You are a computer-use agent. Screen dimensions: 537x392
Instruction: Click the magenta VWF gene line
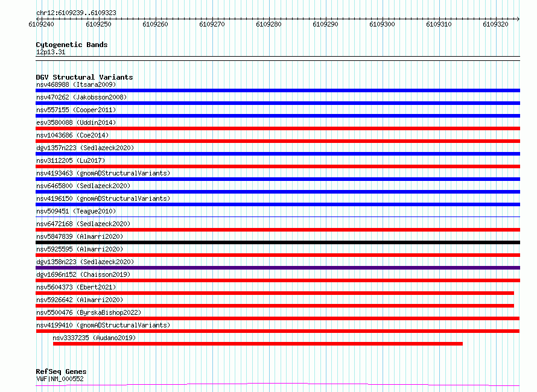coord(278,385)
